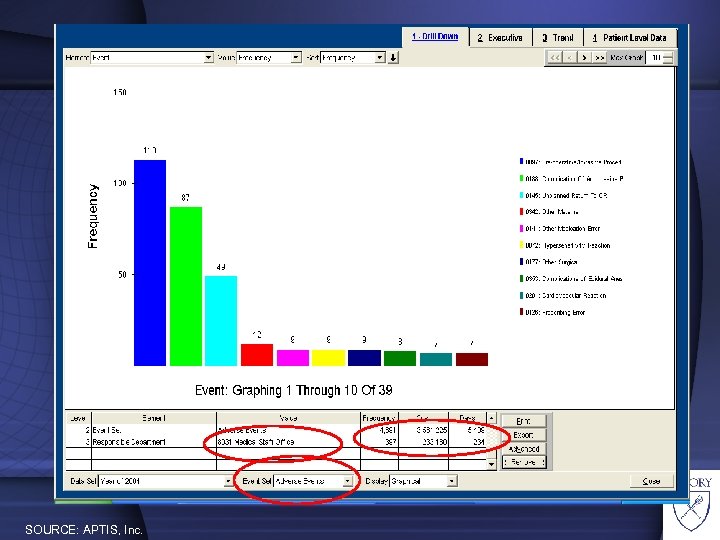Select legend entry ending in Error at bottom

pyautogui.click(x=555, y=312)
